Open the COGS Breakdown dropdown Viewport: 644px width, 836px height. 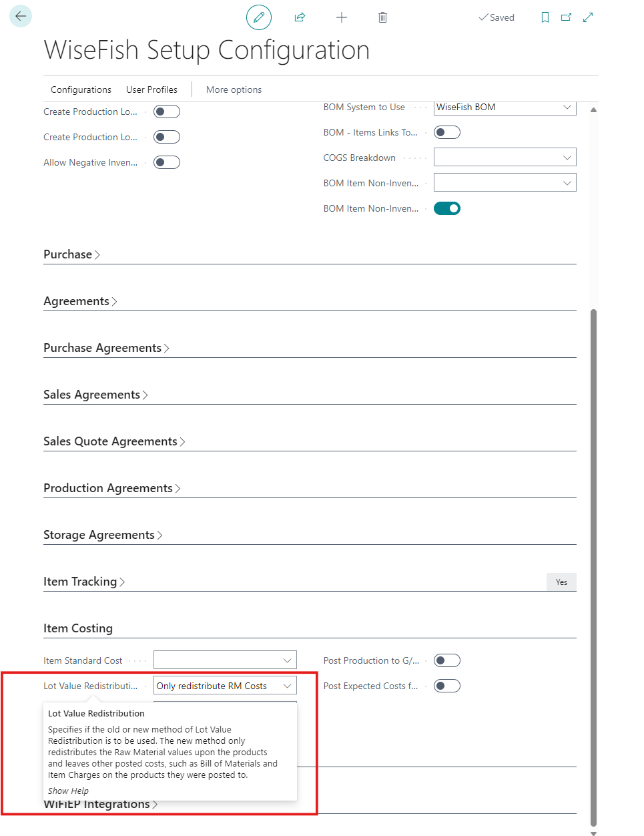point(505,158)
